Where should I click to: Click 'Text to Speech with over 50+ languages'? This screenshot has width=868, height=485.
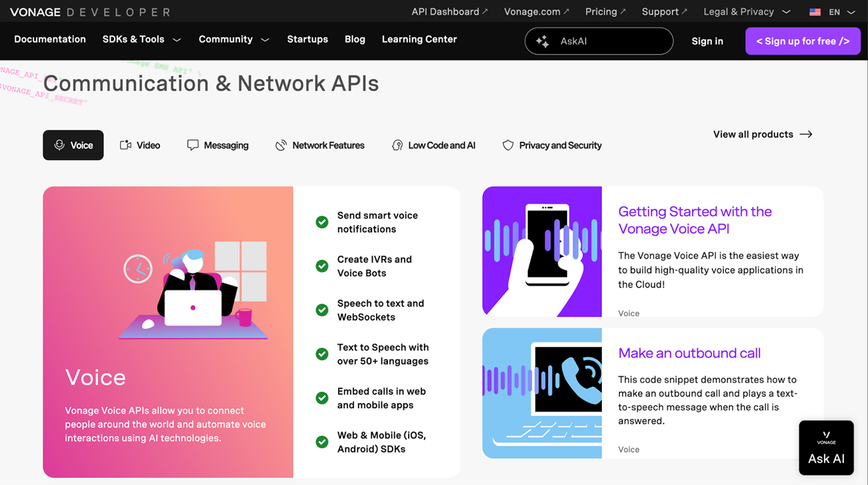tap(383, 354)
